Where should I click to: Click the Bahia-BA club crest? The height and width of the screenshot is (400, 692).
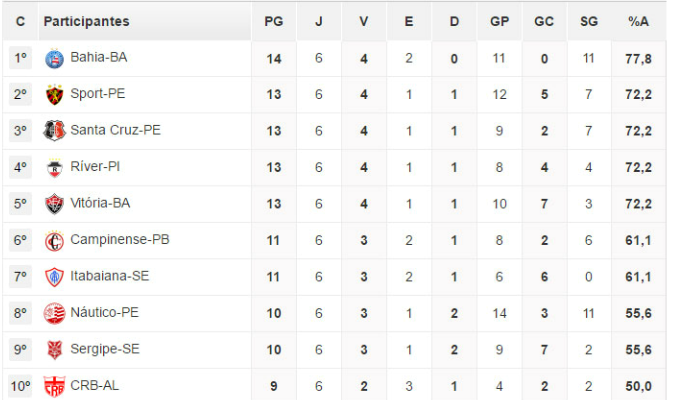(55, 59)
